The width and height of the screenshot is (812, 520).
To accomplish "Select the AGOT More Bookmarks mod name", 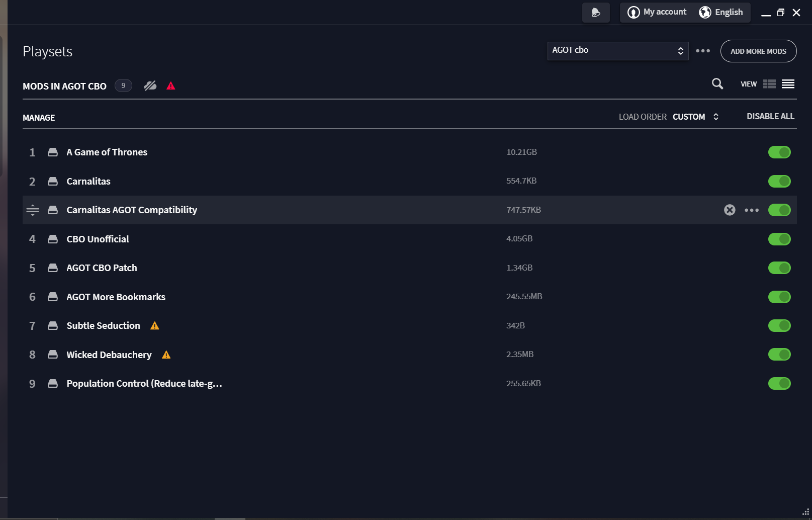I will click(x=116, y=297).
